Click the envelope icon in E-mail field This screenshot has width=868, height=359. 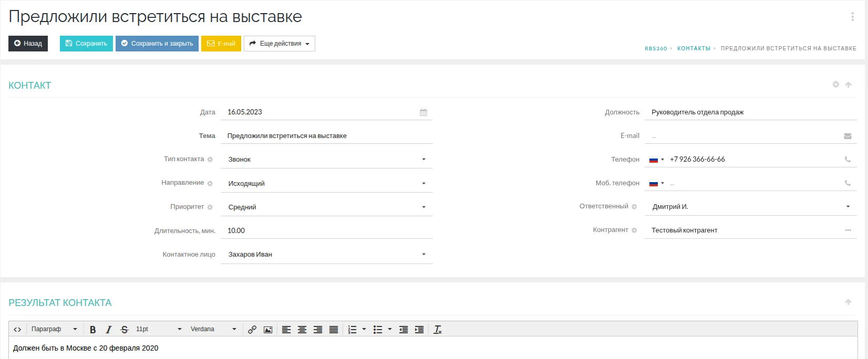(x=848, y=136)
